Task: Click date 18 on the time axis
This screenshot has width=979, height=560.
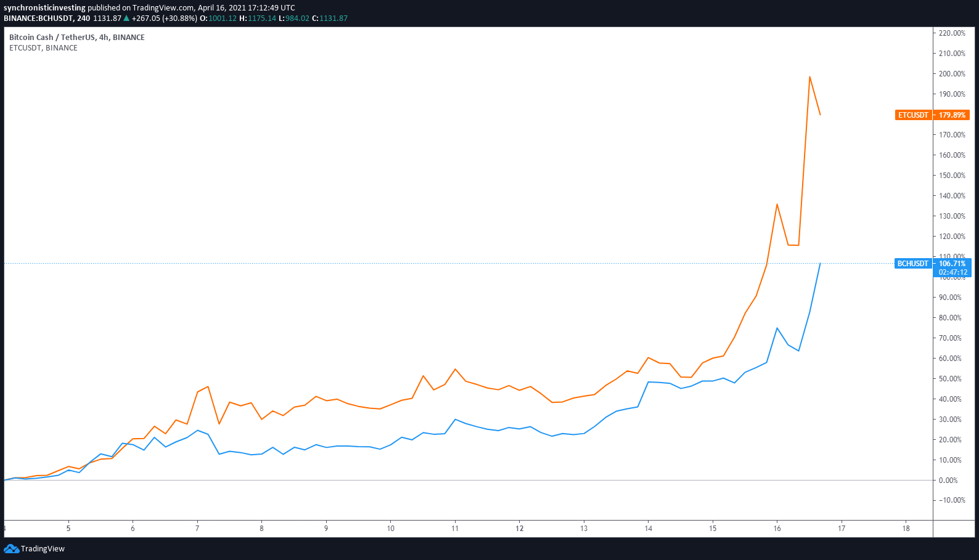Action: pyautogui.click(x=906, y=528)
